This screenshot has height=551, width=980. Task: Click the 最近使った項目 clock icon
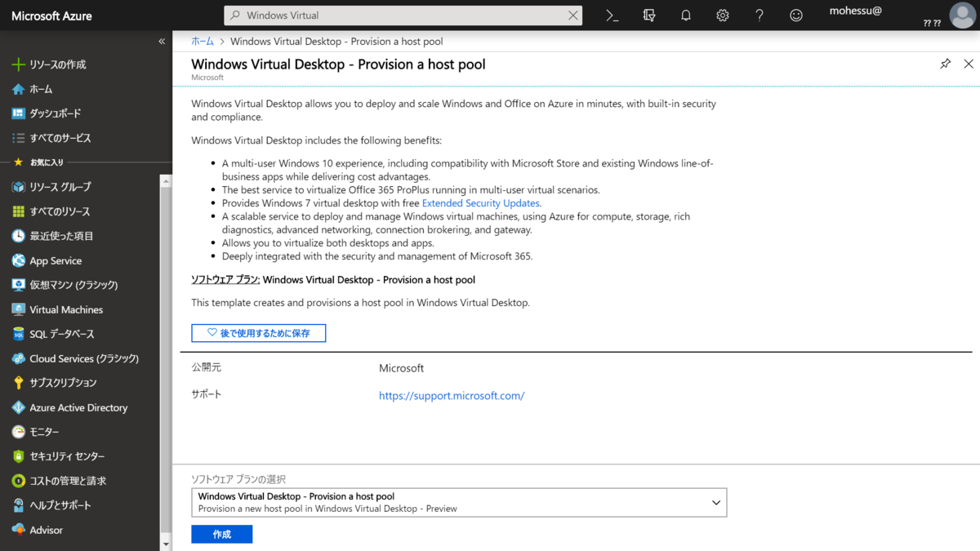[18, 236]
